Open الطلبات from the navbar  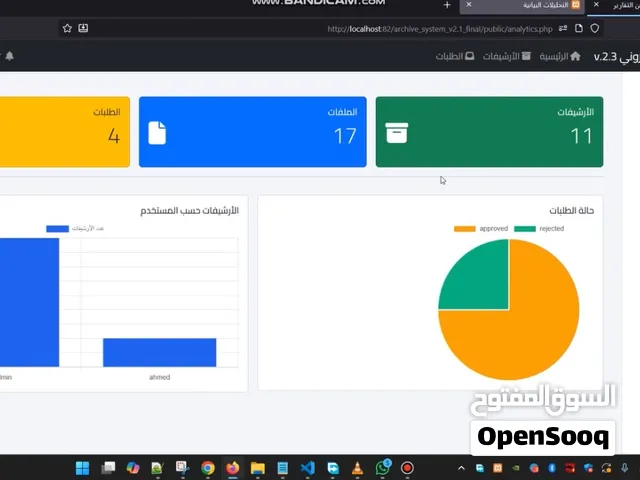455,56
